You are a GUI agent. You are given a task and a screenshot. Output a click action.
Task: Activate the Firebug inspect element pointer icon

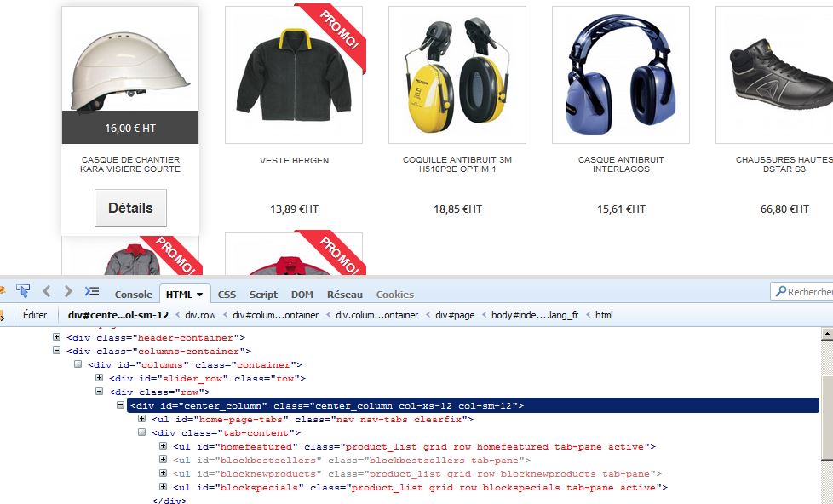coord(23,291)
